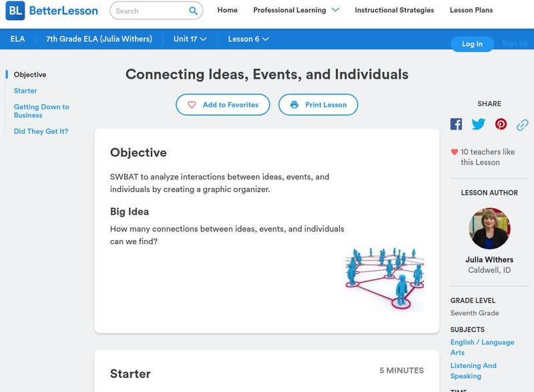
Task: Open Instructional Strategies menu item
Action: [394, 10]
